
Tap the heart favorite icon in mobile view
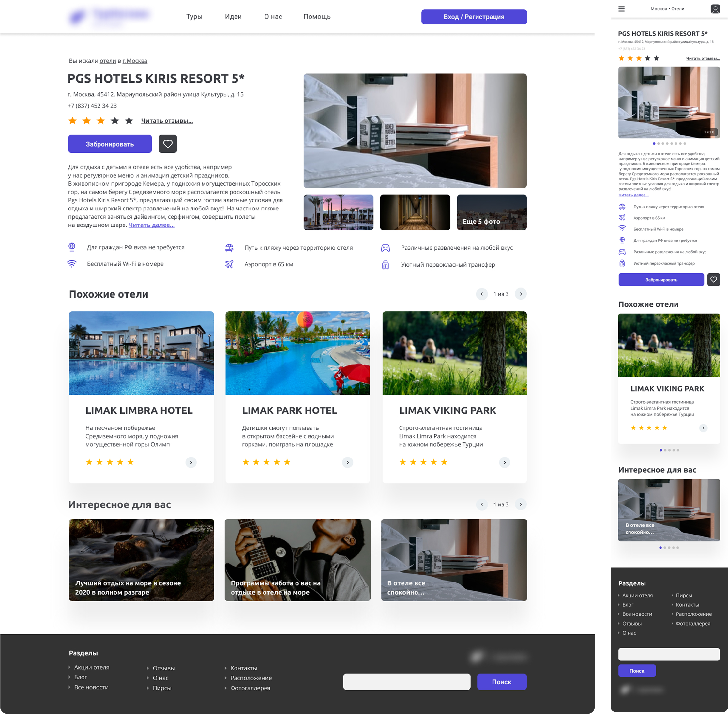[x=713, y=279]
